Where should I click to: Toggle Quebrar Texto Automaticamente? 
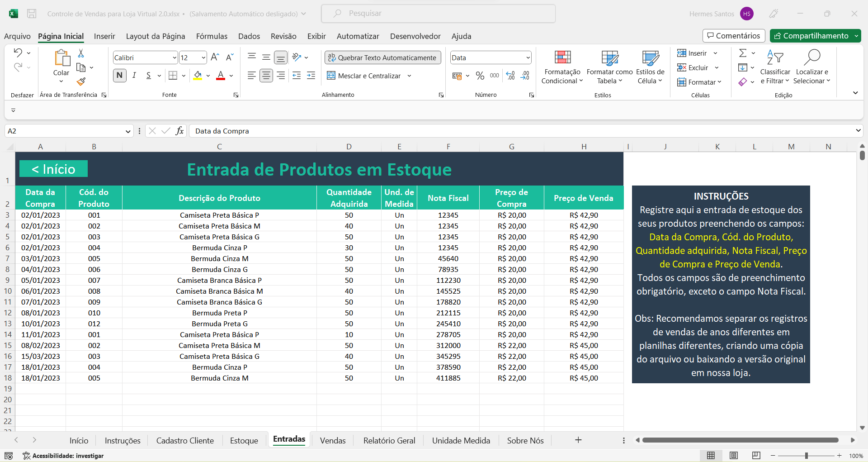pyautogui.click(x=383, y=57)
